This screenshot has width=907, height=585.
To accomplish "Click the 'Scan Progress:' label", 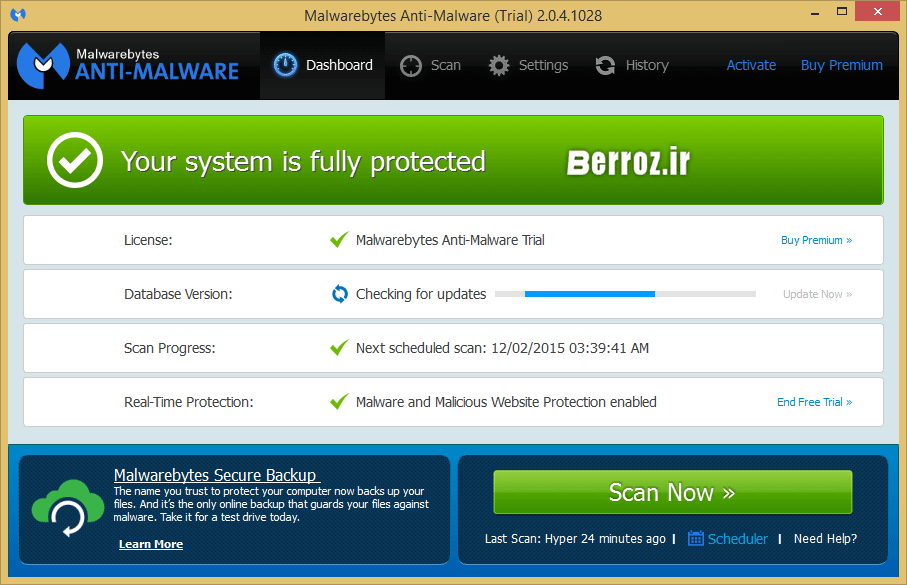I will tap(169, 348).
